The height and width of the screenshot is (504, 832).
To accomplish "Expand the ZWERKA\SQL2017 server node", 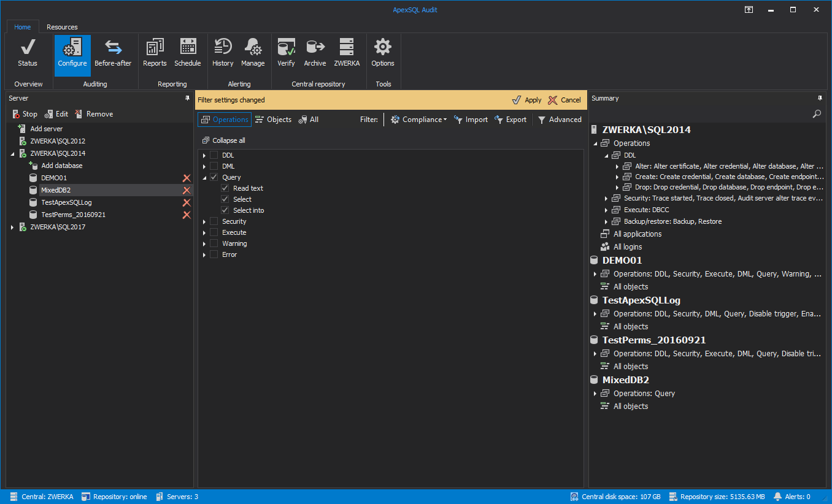I will tap(13, 227).
